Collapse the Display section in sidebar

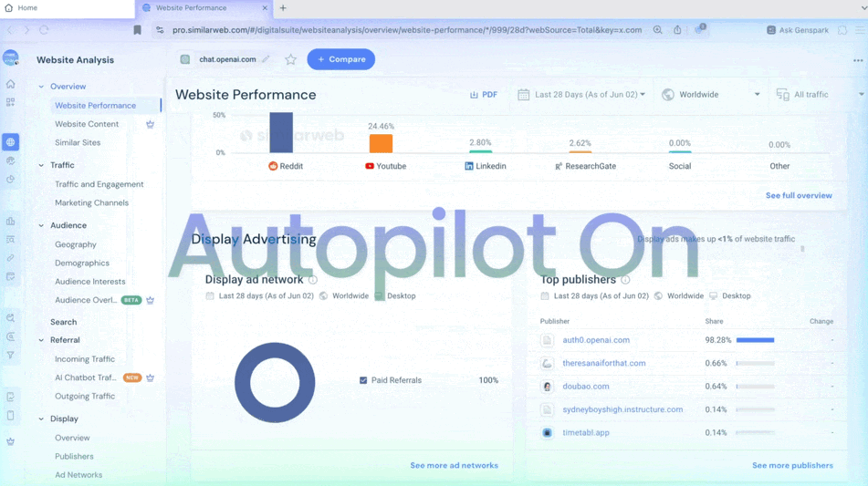tap(41, 419)
